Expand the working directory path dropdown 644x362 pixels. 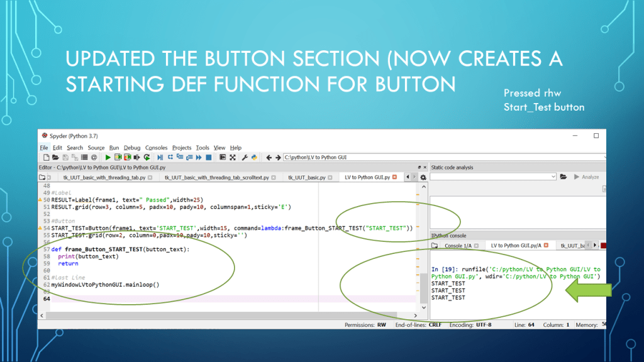click(604, 157)
